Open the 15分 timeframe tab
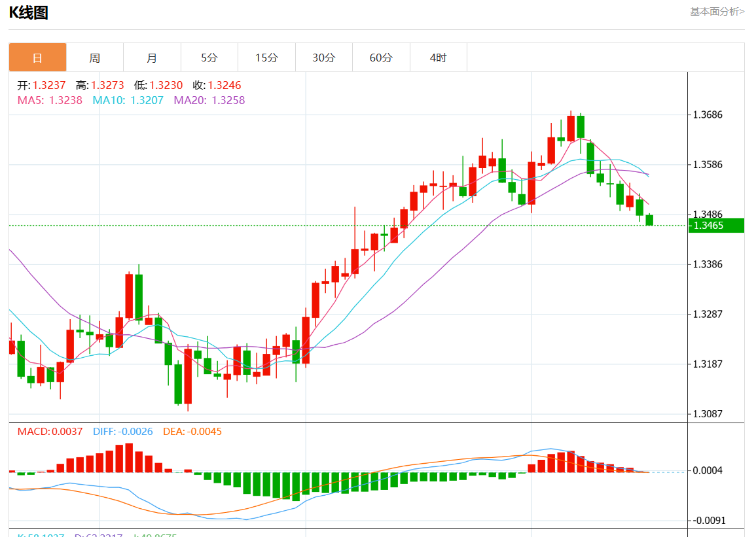This screenshot has height=537, width=756. coord(266,58)
